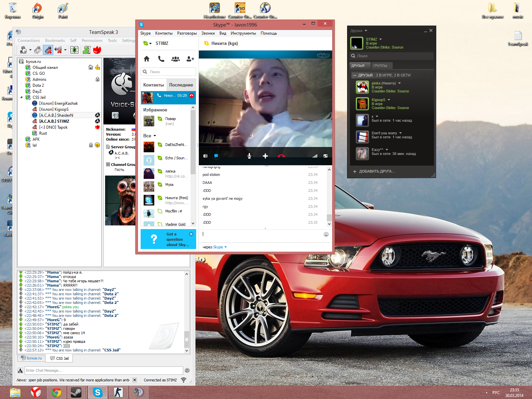
Task: Open the Разговоры menu in Skype
Action: [187, 33]
